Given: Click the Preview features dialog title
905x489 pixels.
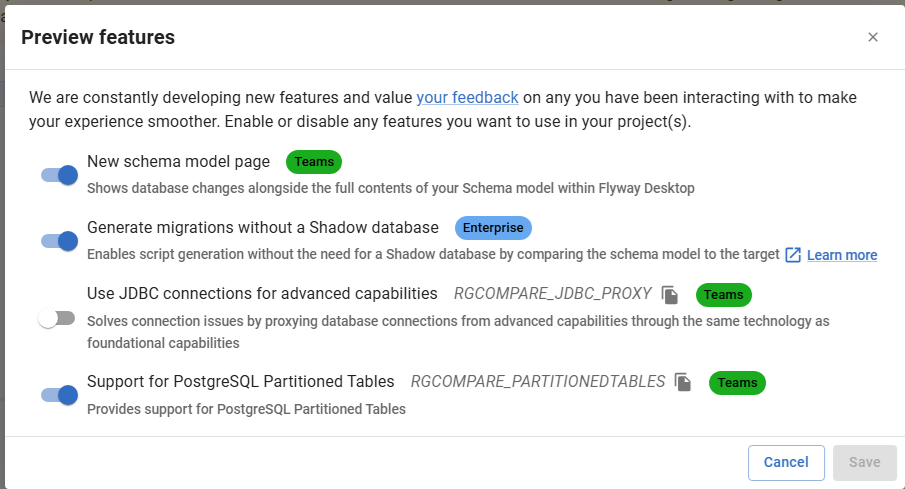Looking at the screenshot, I should point(98,37).
